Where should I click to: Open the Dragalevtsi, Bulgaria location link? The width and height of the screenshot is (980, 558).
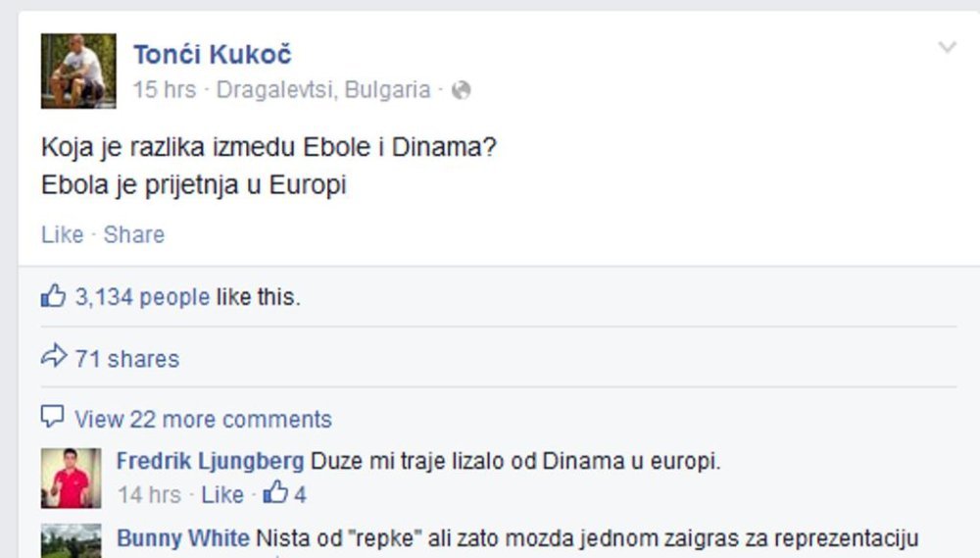pos(323,90)
